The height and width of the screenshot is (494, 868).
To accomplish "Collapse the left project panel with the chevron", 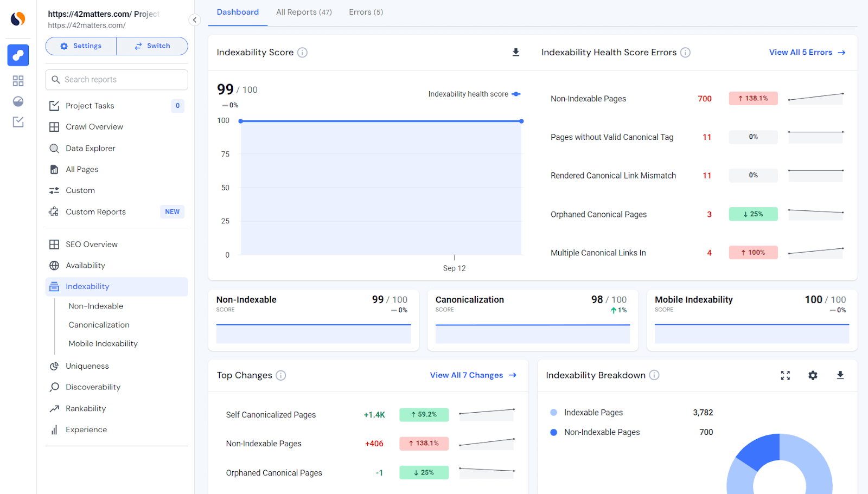I will click(x=194, y=20).
